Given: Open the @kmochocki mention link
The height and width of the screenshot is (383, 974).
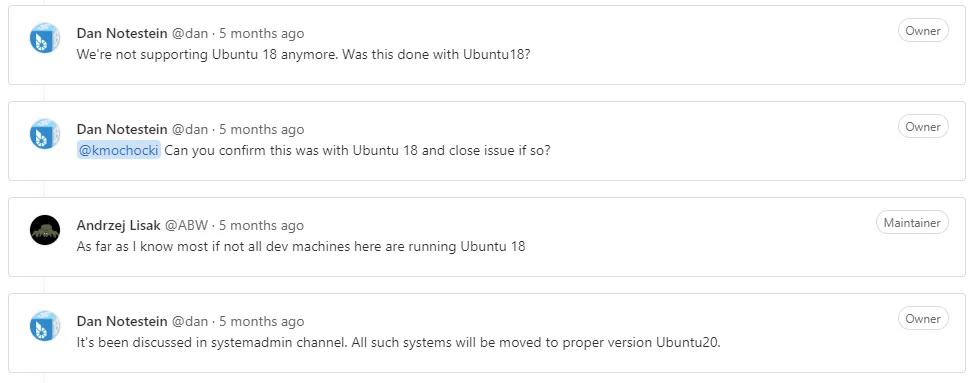Looking at the screenshot, I should point(119,150).
